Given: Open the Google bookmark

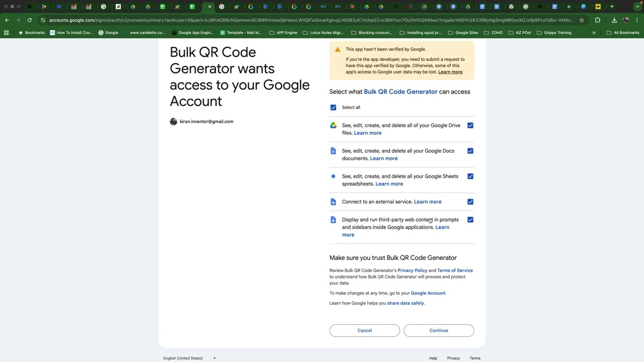Looking at the screenshot, I should pos(108,33).
